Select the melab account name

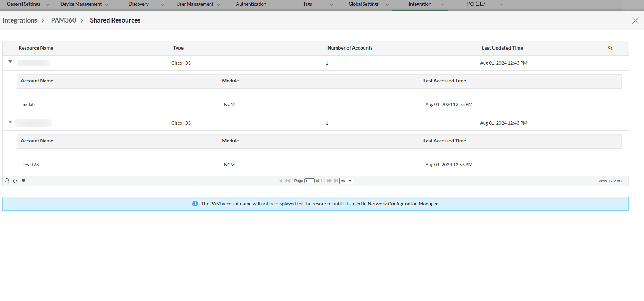pos(28,104)
